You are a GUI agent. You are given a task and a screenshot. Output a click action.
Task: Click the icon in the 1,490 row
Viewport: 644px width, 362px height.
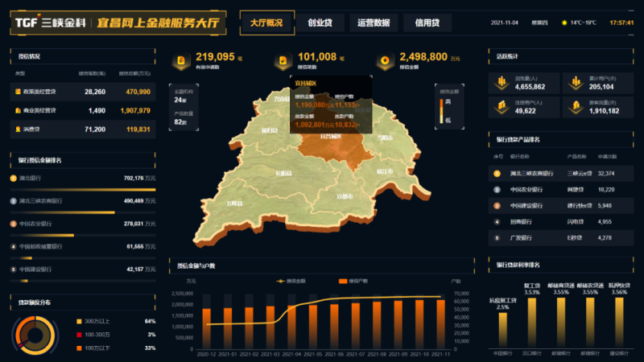pyautogui.click(x=18, y=110)
